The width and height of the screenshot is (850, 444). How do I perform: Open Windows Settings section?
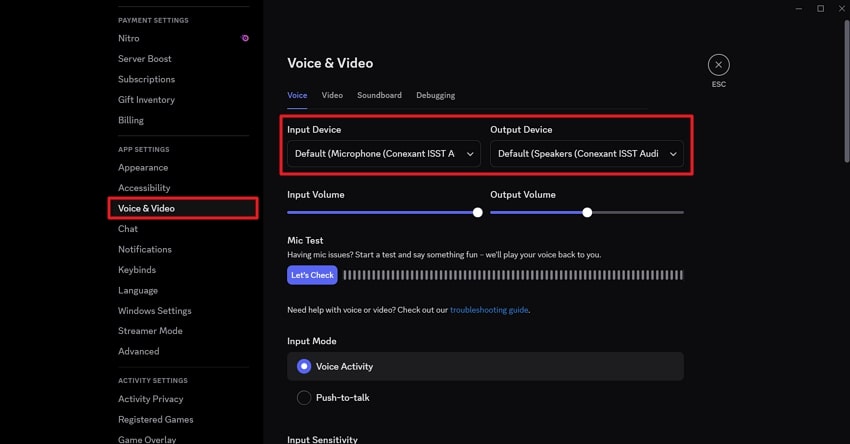154,311
